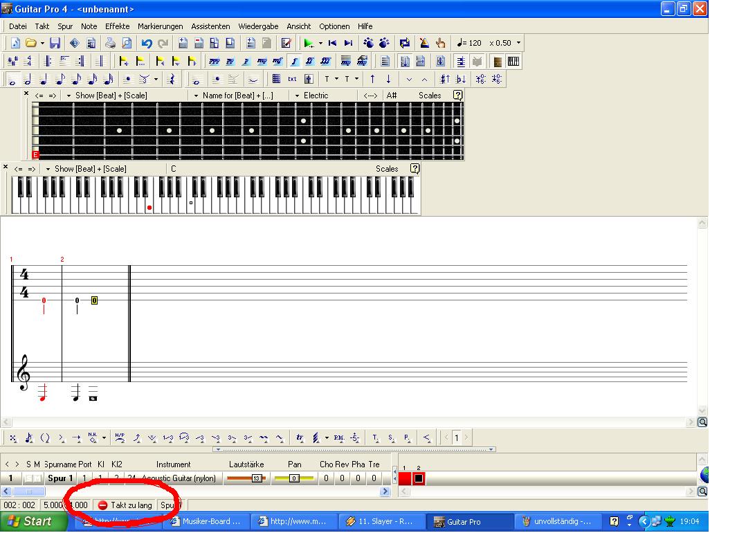Click the txt text insert tool

click(292, 79)
